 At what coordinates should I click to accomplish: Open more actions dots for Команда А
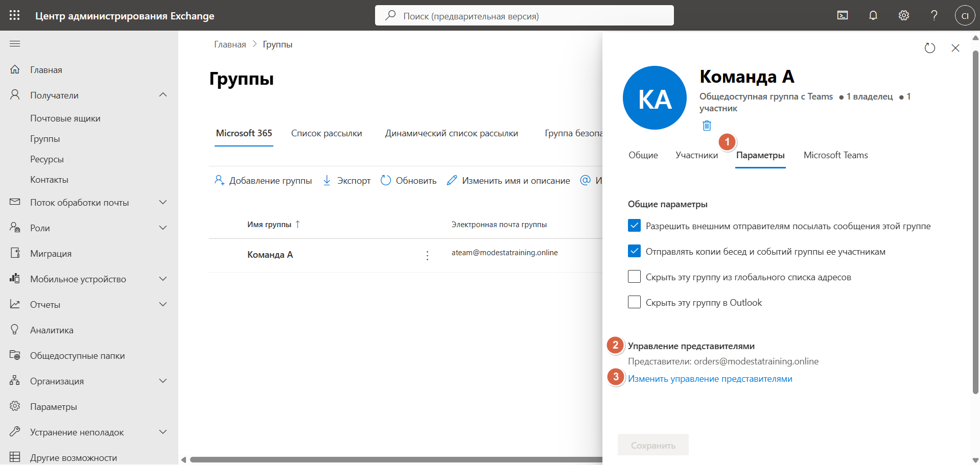point(428,255)
